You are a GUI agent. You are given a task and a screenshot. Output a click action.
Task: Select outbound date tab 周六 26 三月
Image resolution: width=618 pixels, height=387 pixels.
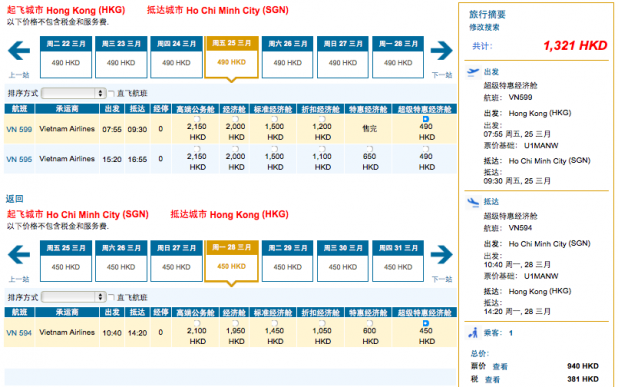[288, 57]
